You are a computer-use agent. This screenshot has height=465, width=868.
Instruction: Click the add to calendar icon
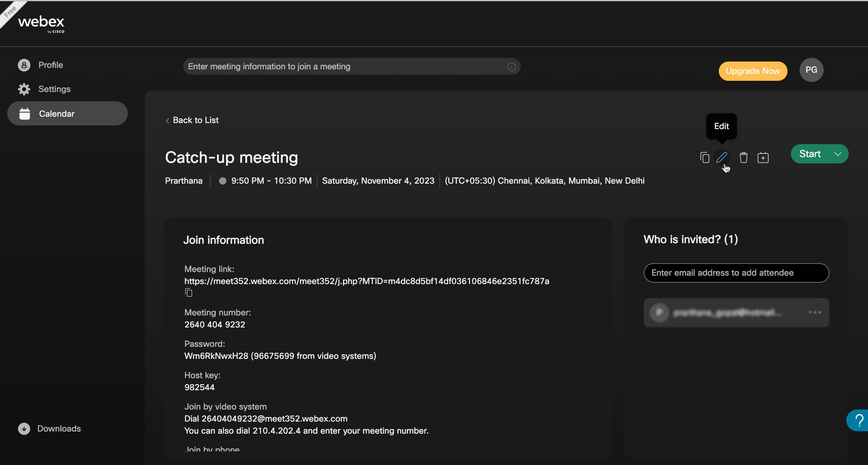[763, 158]
